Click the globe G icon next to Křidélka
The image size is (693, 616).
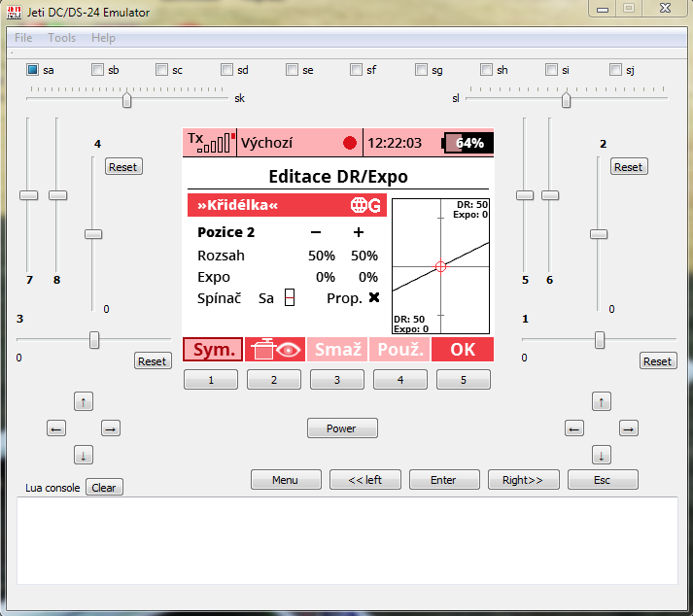(367, 205)
